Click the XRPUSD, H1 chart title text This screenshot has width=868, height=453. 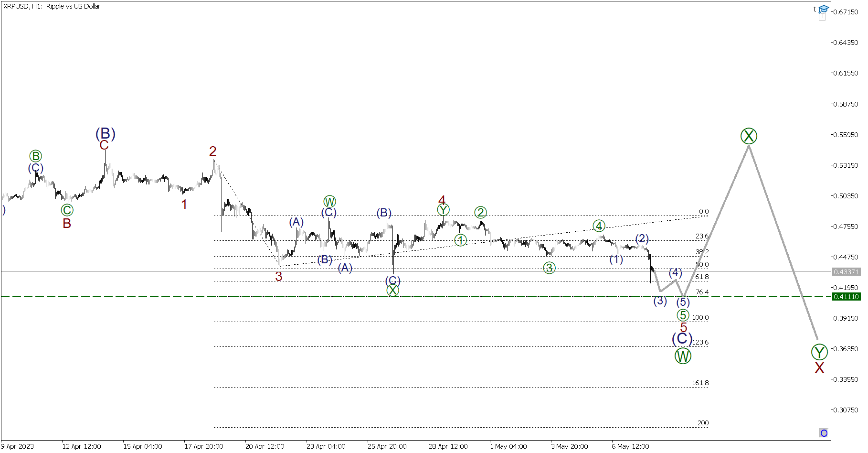(x=52, y=6)
